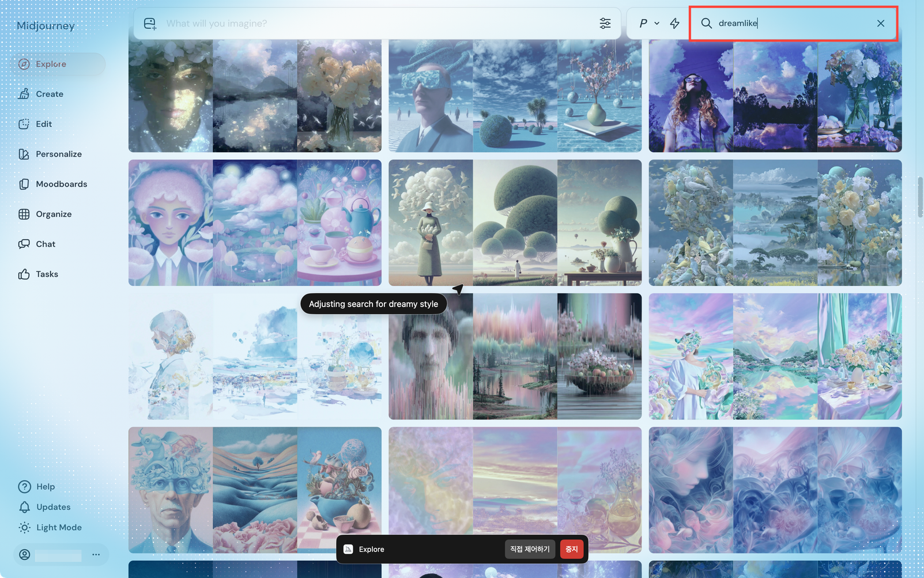Screen dimensions: 924x578
Task: Toggle the lightning fast mode icon
Action: point(674,24)
